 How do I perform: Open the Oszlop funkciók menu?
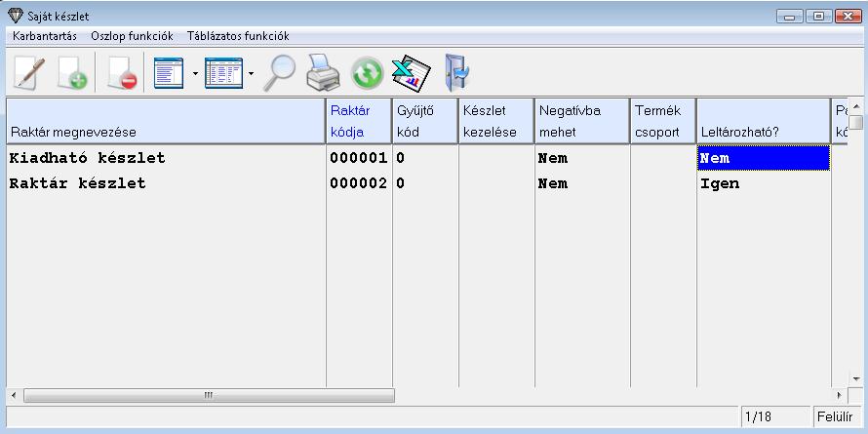pyautogui.click(x=132, y=36)
